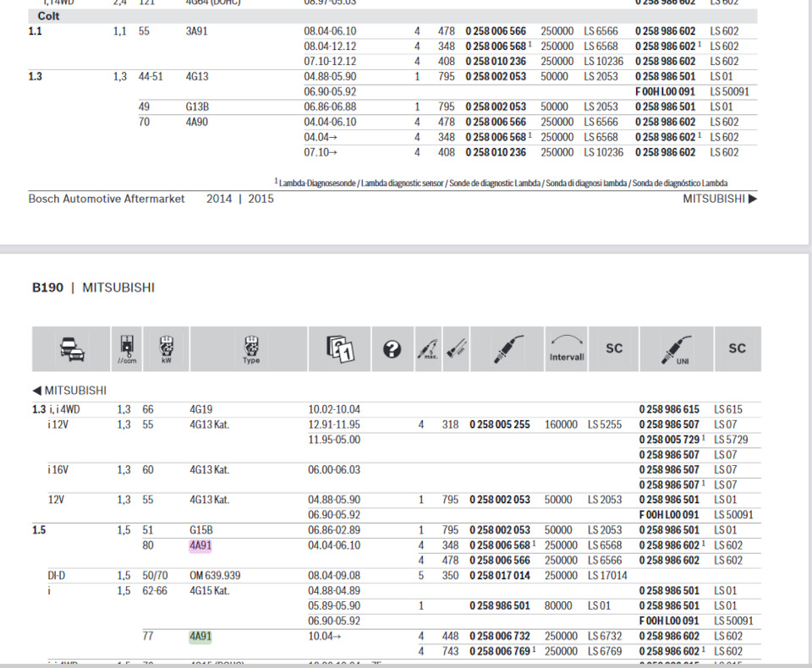
Task: Click the '2015' year in footer
Action: pyautogui.click(x=261, y=199)
